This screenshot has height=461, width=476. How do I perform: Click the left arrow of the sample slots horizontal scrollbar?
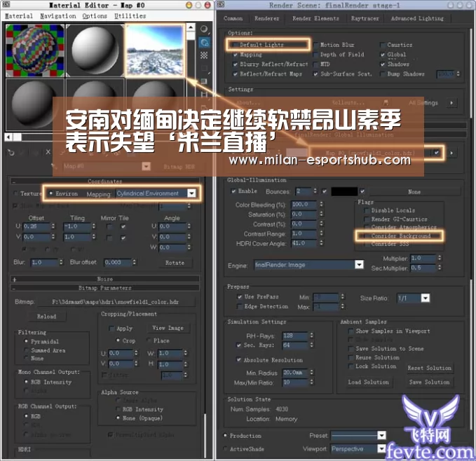click(8, 137)
